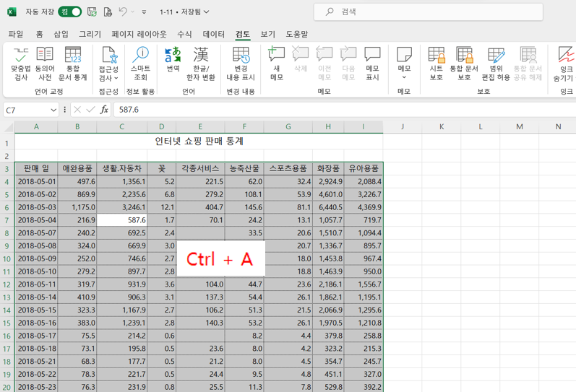Click the Save icon in title bar
576x392 pixels.
[92, 12]
